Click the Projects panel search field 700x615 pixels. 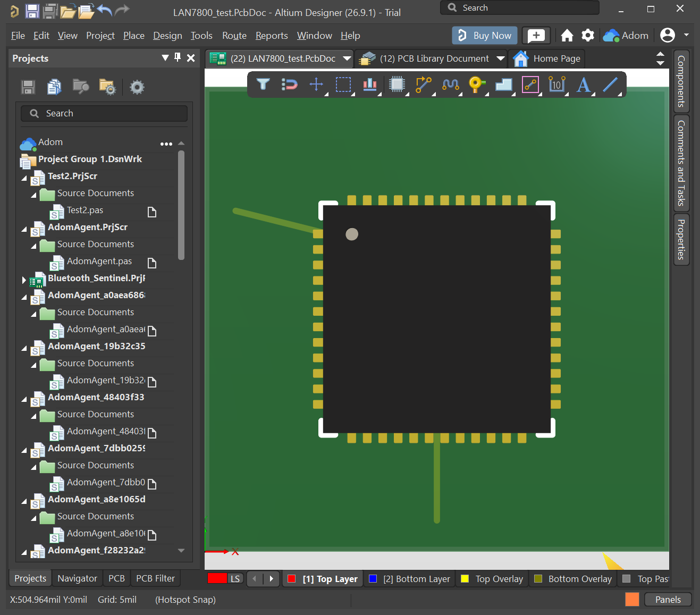(104, 113)
